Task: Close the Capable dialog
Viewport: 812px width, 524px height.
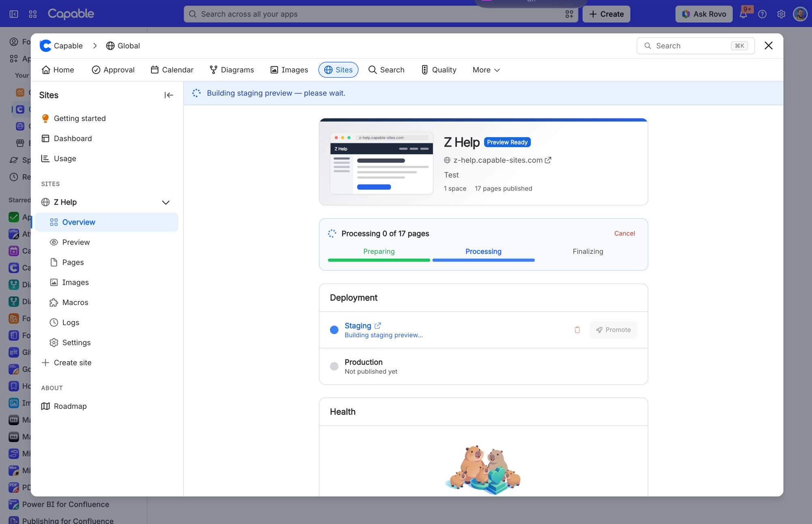Action: coord(769,45)
